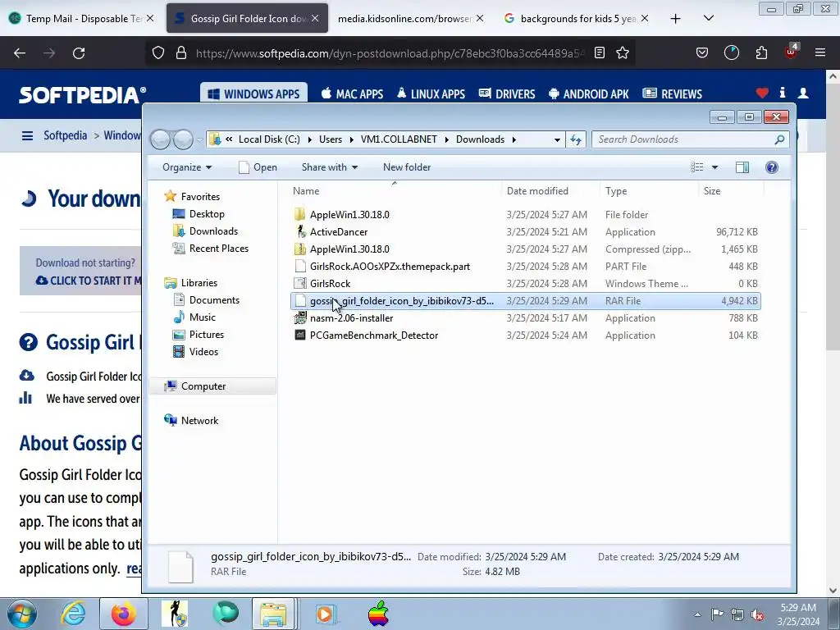Reload the Softpedia page
Viewport: 840px width, 630px height.
click(79, 53)
